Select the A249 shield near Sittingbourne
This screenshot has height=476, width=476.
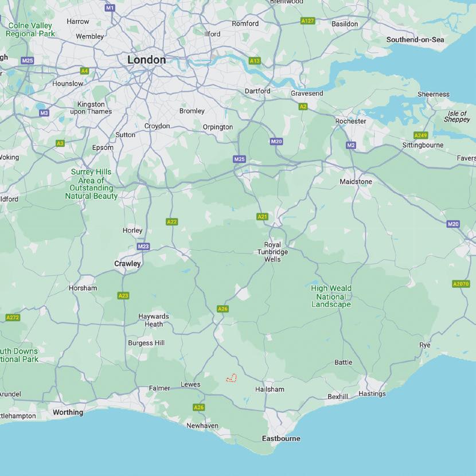point(421,135)
